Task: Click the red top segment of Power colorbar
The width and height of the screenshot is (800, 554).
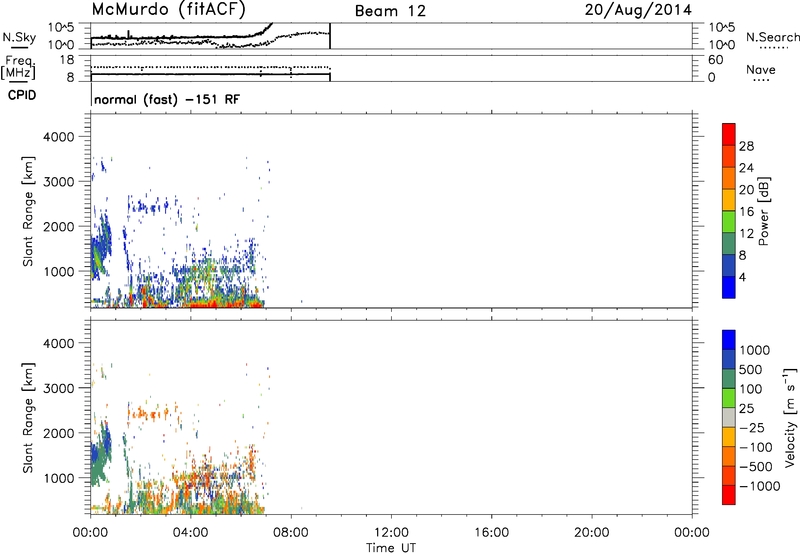Action: click(729, 135)
